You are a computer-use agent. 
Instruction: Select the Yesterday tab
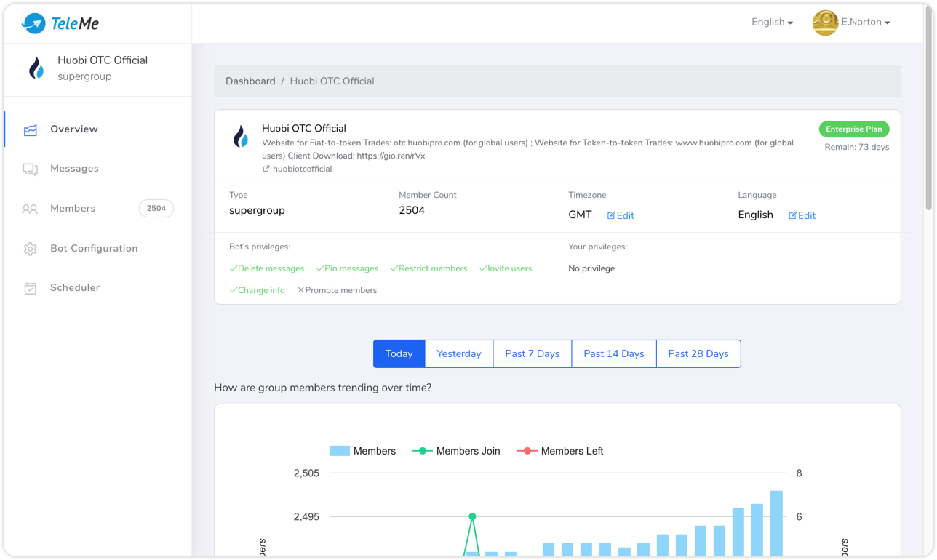[458, 354]
